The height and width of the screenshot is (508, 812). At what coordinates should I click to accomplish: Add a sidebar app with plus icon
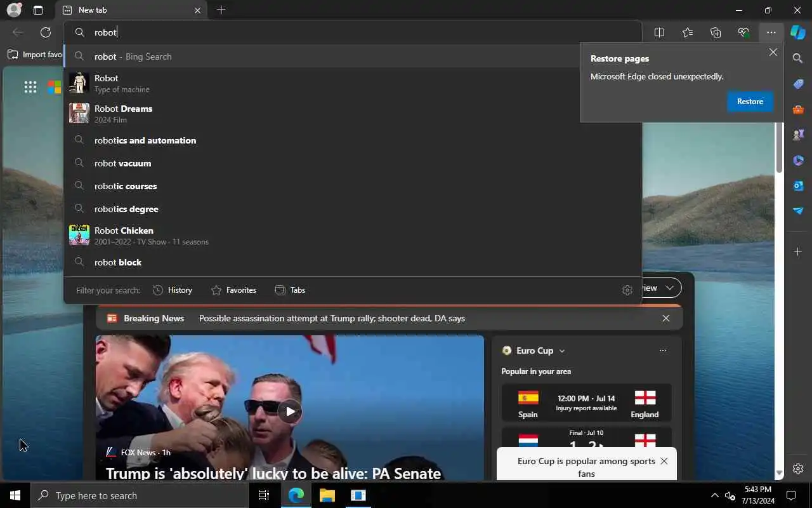click(x=798, y=252)
